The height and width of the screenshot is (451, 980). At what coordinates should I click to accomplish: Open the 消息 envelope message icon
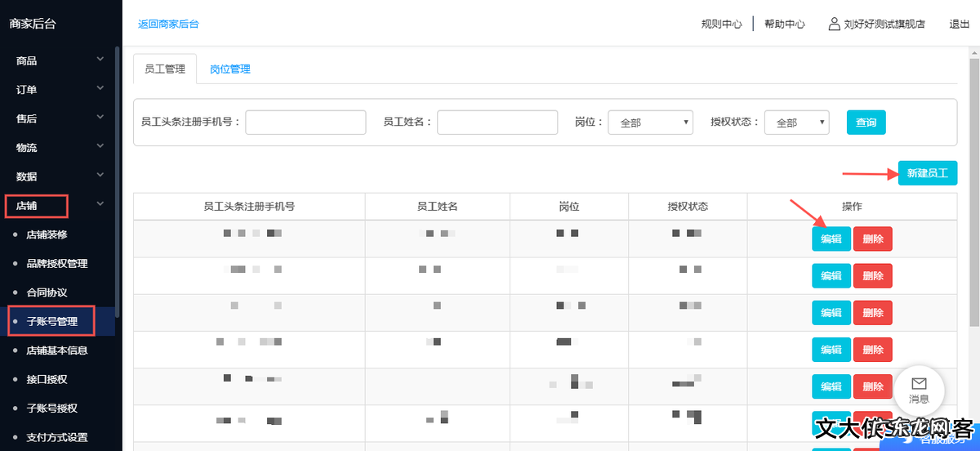919,383
